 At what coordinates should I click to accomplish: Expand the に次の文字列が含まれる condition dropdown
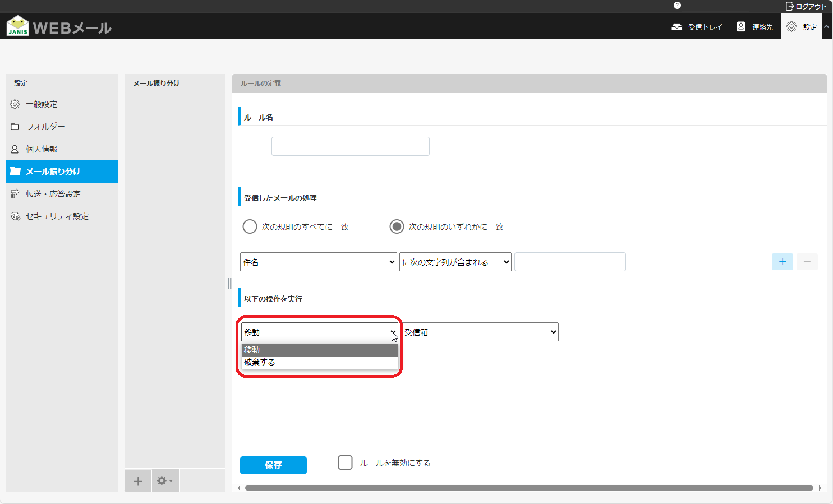(455, 262)
